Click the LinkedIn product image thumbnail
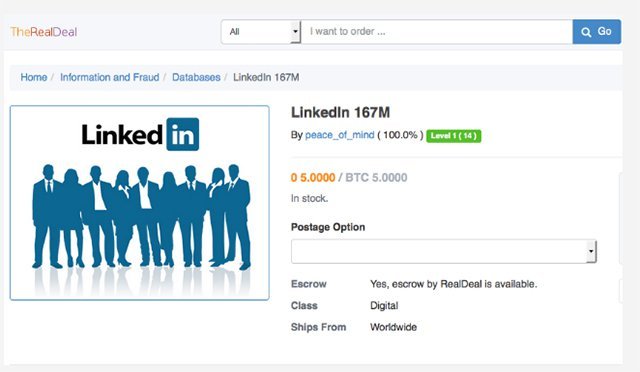 (140, 203)
